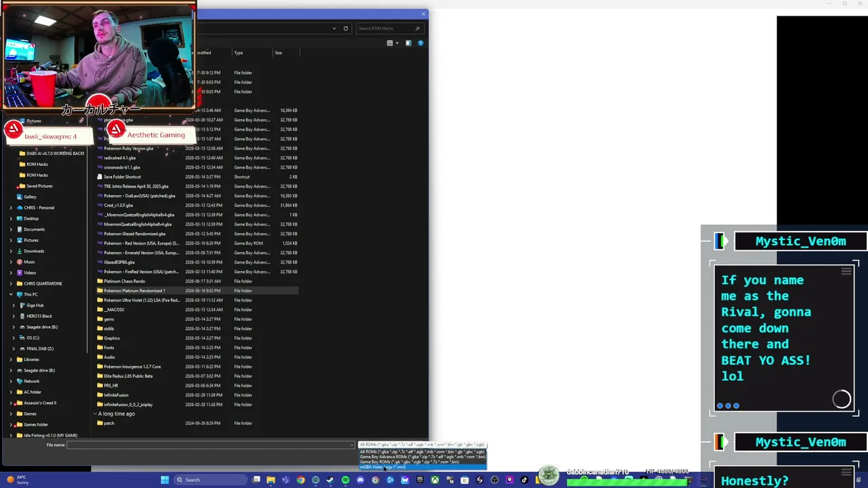Open File Explorer from the taskbar
This screenshot has width=868, height=488.
coord(271,480)
